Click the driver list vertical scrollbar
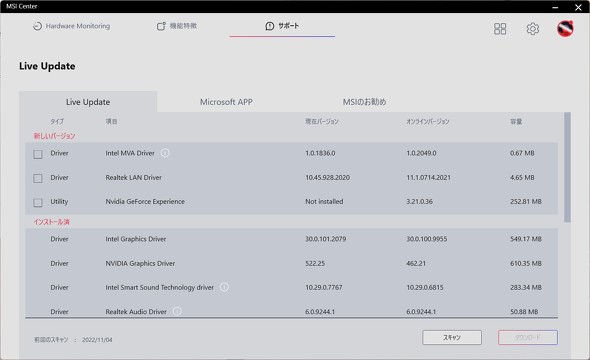 coord(567,167)
